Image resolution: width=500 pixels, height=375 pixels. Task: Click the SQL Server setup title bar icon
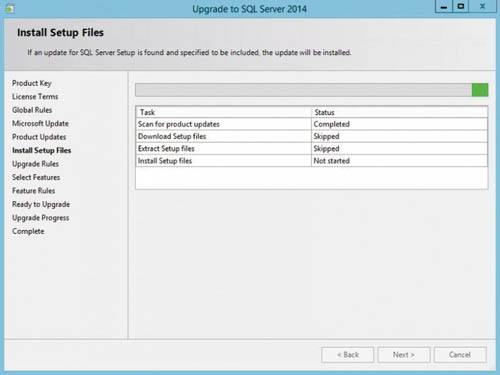pos(9,9)
